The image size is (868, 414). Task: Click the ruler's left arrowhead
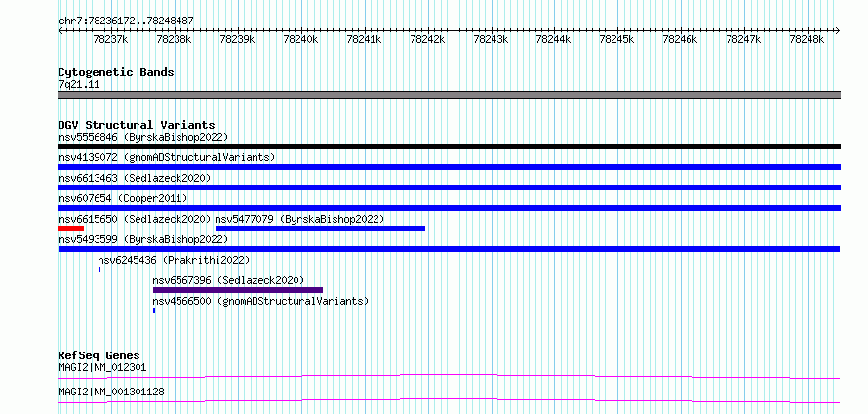[x=60, y=30]
